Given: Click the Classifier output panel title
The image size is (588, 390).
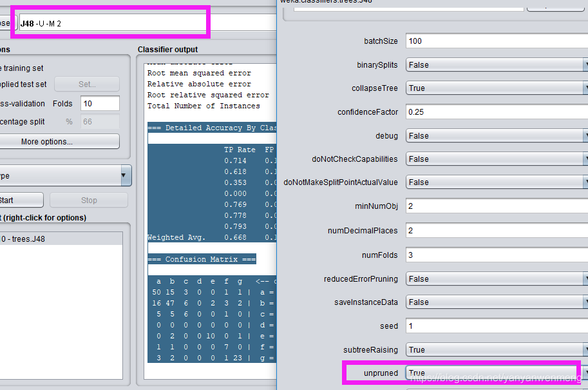Looking at the screenshot, I should (x=167, y=50).
